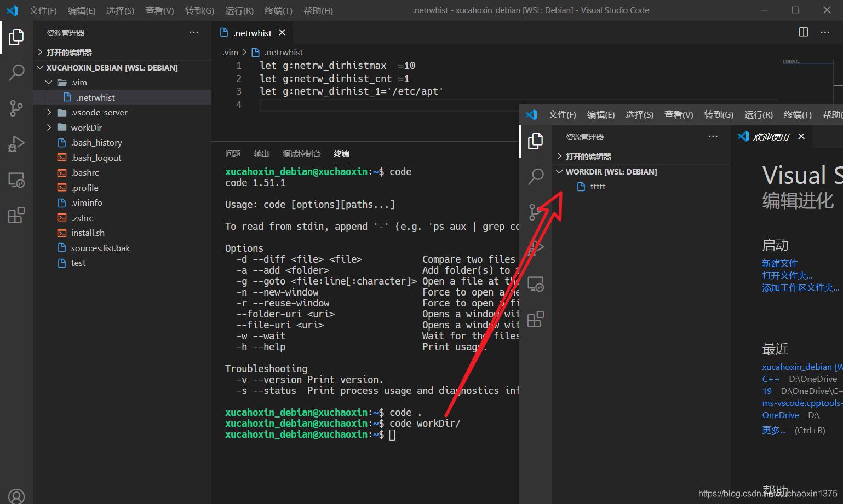Click Open Folder link on Welcome page
Viewport: 843px width, 504px height.
pyautogui.click(x=787, y=275)
